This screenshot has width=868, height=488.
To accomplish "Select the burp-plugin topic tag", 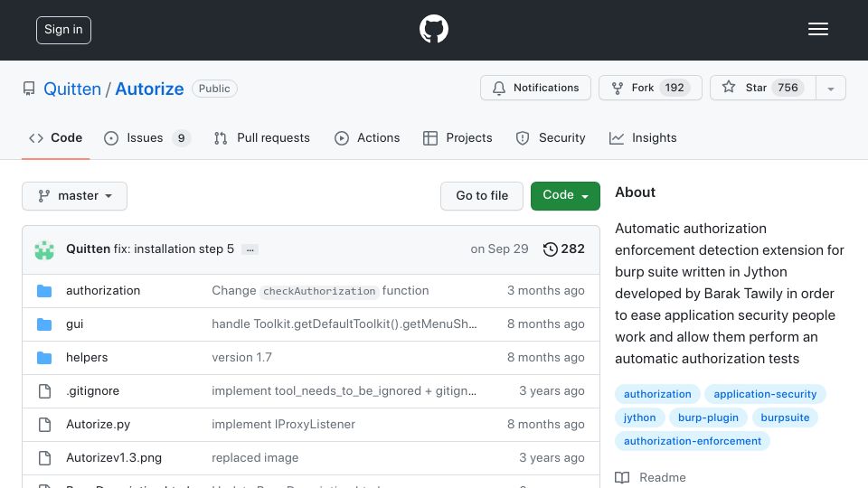I will tap(708, 418).
